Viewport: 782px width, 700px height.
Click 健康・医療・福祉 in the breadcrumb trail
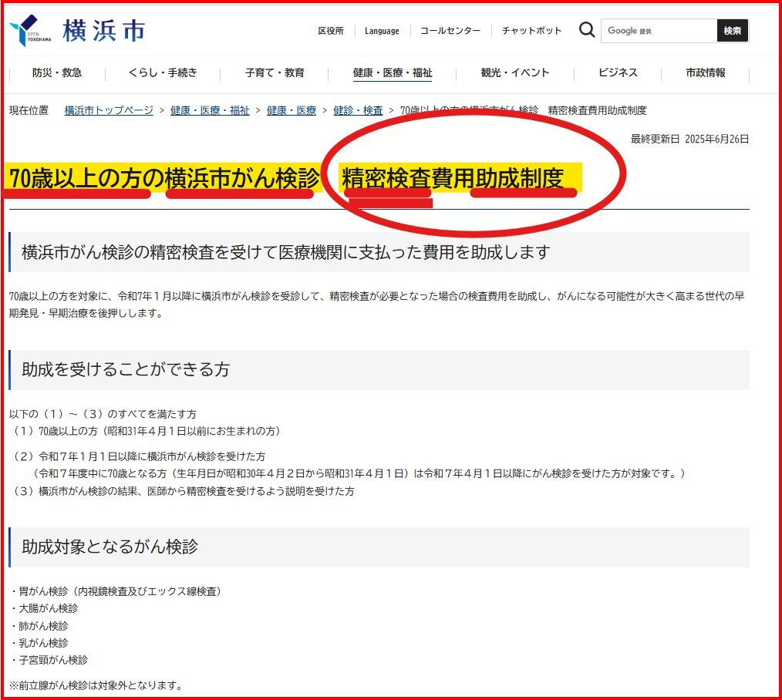click(x=210, y=111)
